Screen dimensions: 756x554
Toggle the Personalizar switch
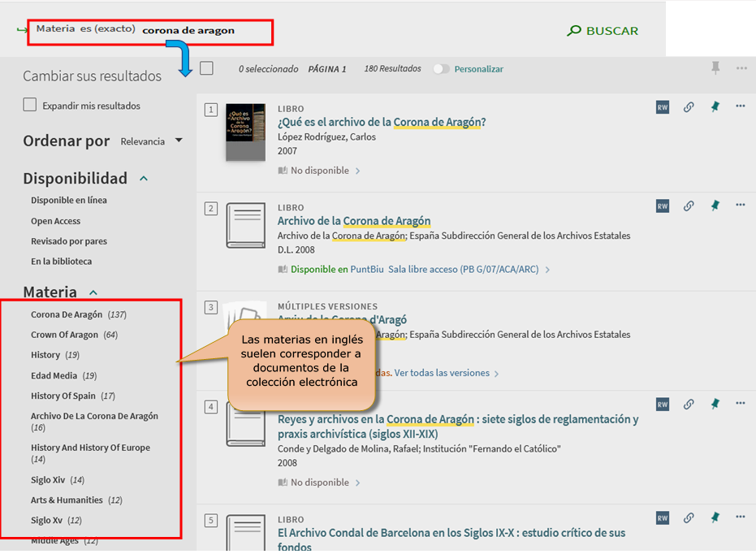tap(441, 69)
